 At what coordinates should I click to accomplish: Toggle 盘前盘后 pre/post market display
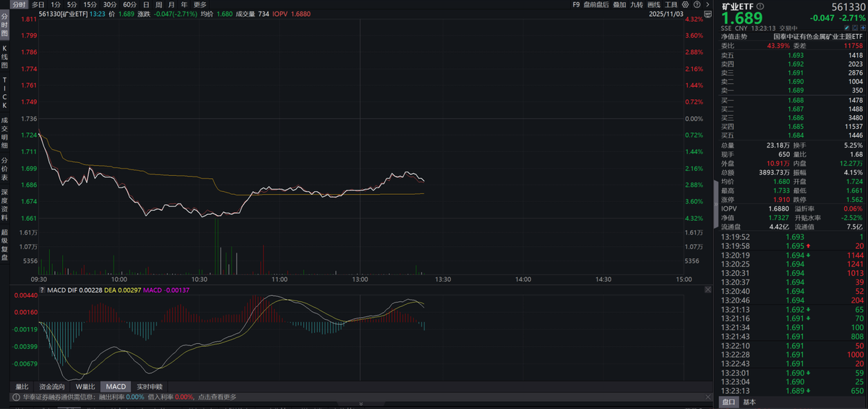[596, 4]
